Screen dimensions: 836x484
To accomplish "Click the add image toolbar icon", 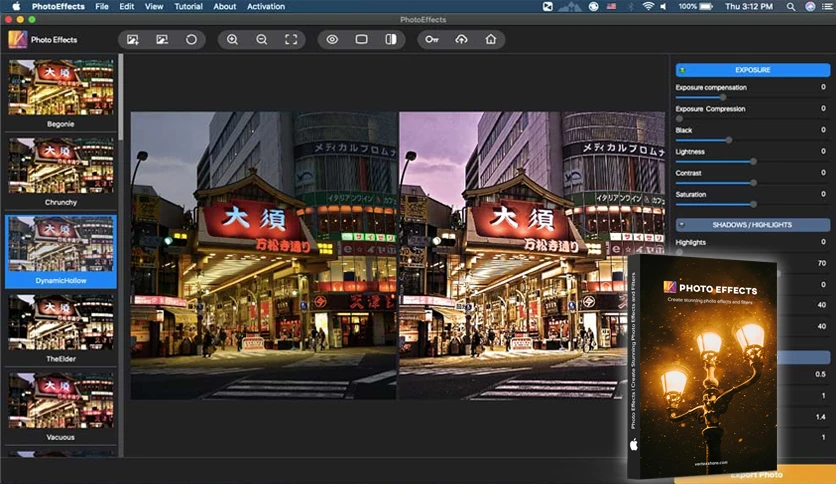I will 133,39.
